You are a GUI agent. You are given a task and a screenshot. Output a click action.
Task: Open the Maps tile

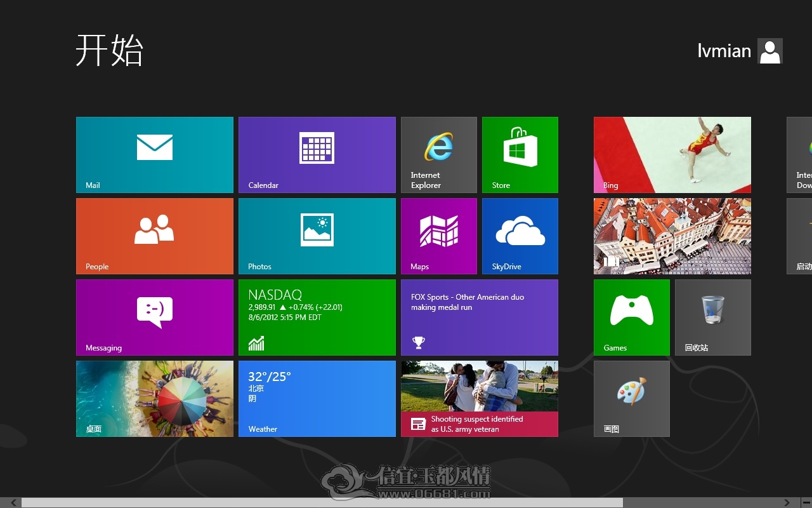439,236
